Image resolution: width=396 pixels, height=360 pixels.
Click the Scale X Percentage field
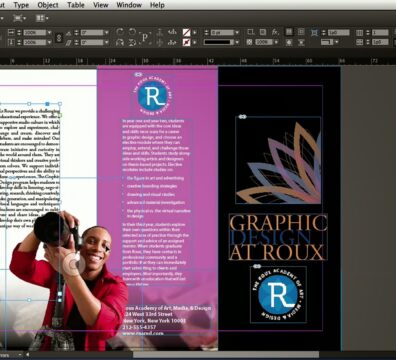(35, 33)
